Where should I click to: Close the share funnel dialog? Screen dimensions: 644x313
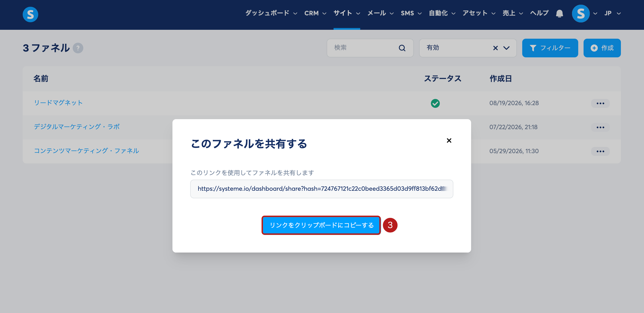449,140
